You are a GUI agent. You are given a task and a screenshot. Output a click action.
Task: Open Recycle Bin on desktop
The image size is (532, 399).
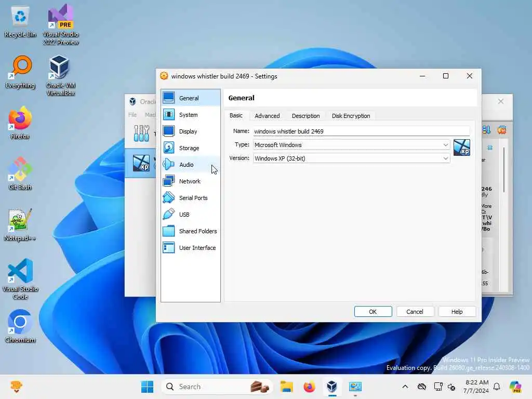20,22
